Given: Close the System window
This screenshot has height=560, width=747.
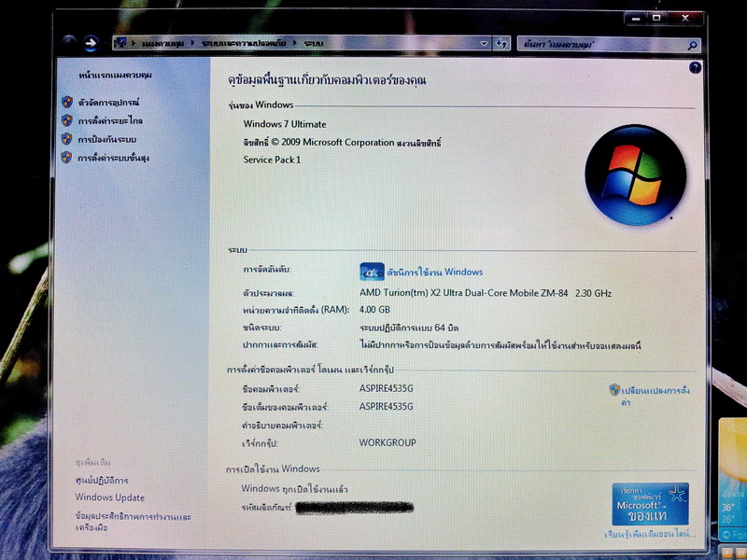Looking at the screenshot, I should (685, 18).
